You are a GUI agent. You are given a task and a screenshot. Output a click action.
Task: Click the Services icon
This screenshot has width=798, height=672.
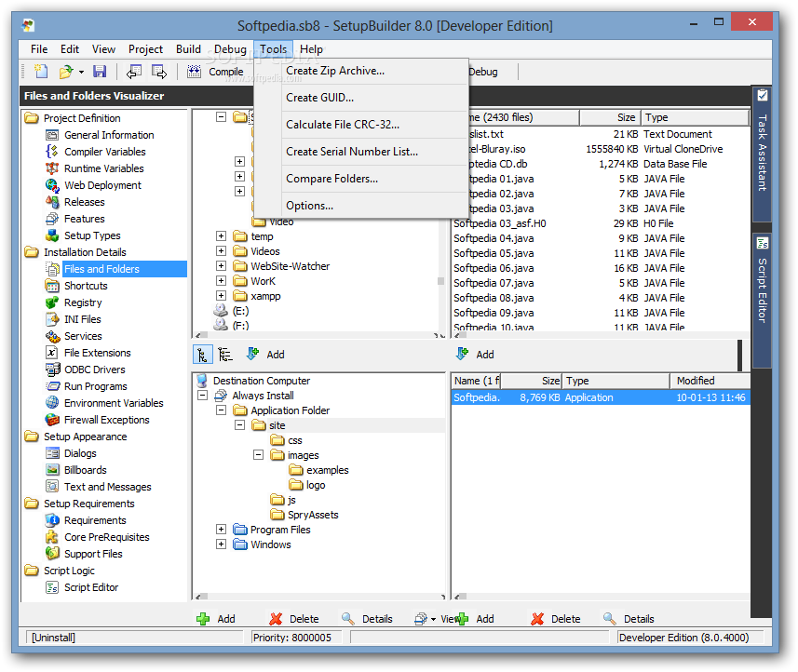coord(52,336)
